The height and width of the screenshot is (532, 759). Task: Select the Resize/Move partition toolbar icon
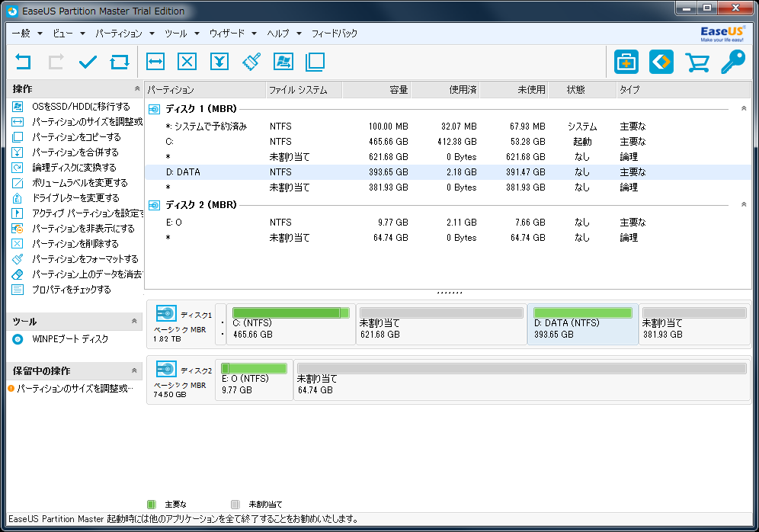click(155, 62)
